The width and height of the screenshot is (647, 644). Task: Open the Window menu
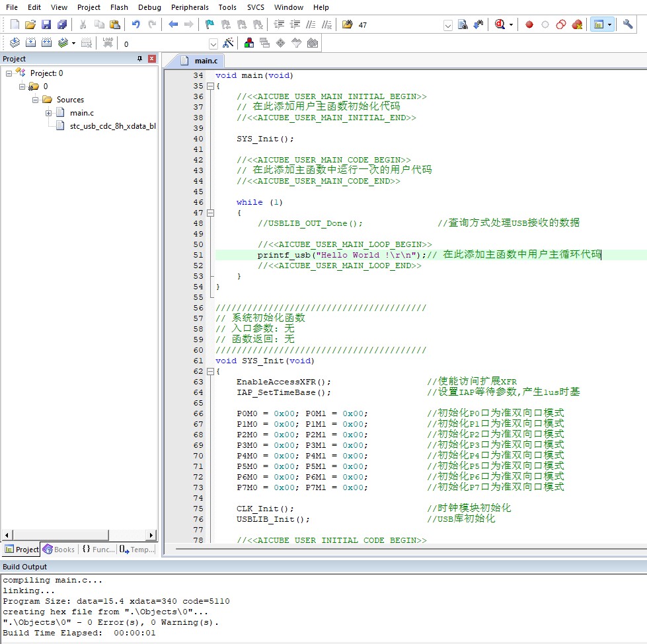(288, 7)
